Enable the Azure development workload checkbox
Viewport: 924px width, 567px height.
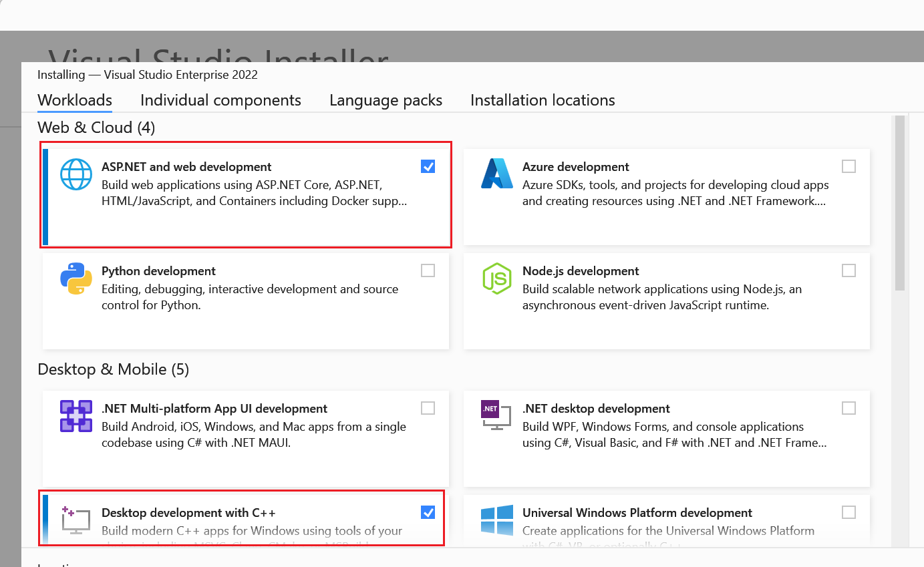(x=849, y=166)
